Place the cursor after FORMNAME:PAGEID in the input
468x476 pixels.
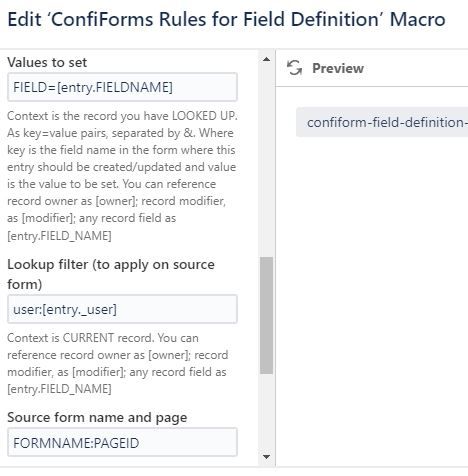[141, 443]
